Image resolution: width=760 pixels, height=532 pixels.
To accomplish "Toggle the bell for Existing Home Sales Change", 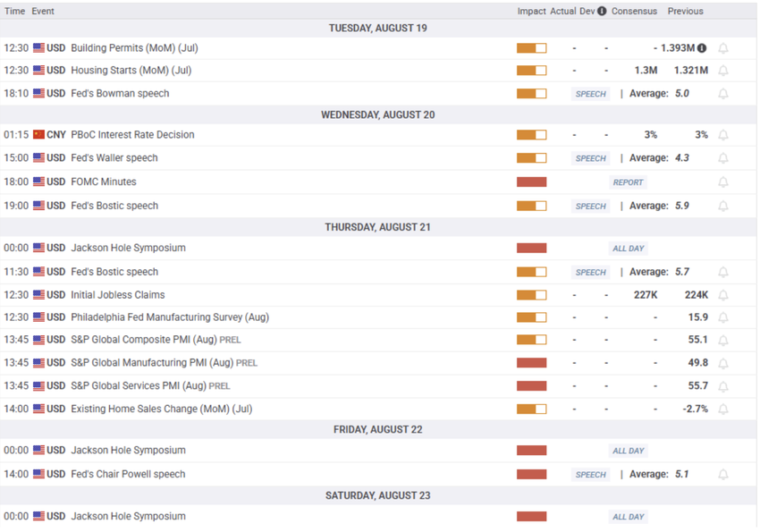I will [x=723, y=409].
